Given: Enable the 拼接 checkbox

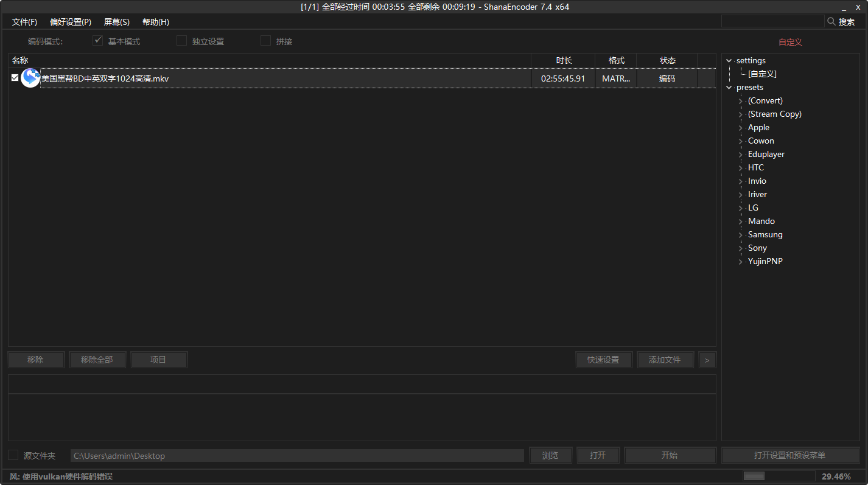Looking at the screenshot, I should [x=265, y=41].
